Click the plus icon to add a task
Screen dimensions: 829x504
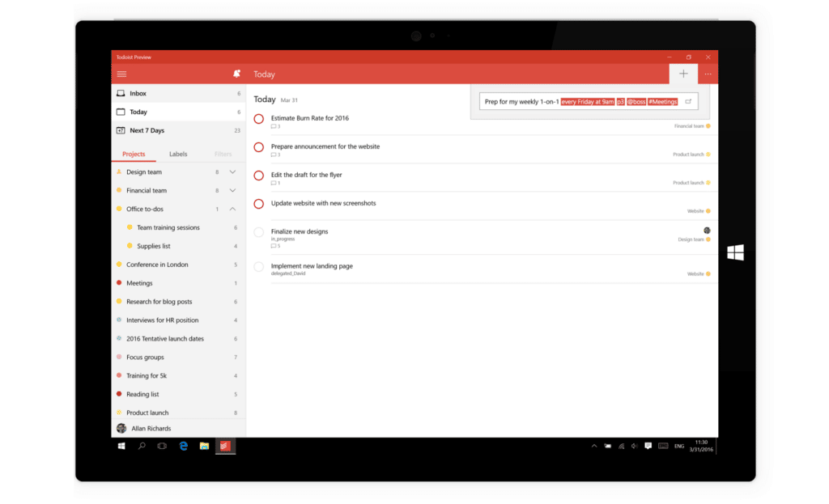683,74
